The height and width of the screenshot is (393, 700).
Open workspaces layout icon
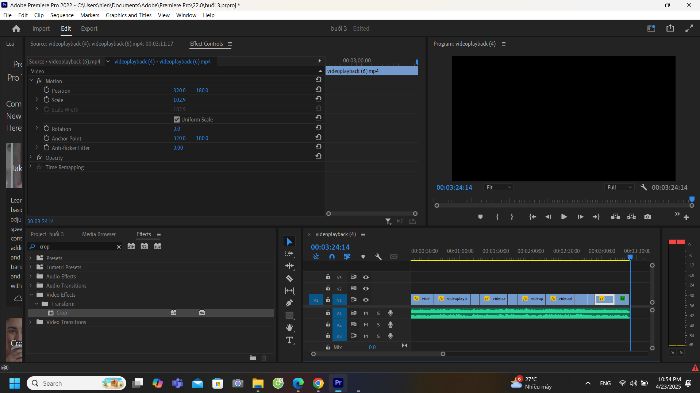pyautogui.click(x=651, y=28)
